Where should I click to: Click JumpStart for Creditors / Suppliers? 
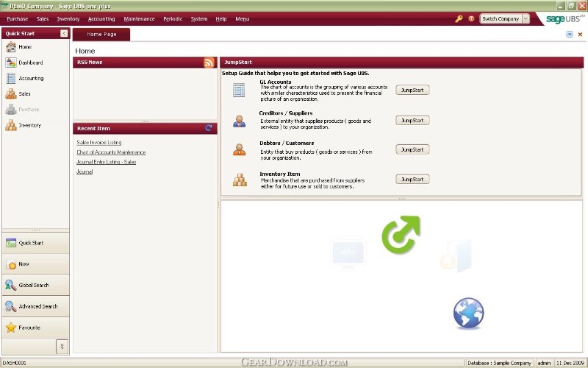[412, 120]
